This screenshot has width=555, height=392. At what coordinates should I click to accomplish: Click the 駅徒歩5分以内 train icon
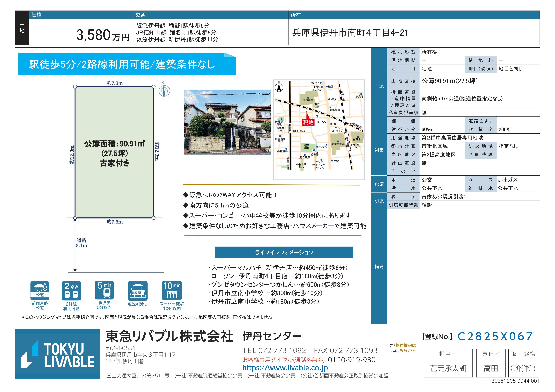(104, 290)
